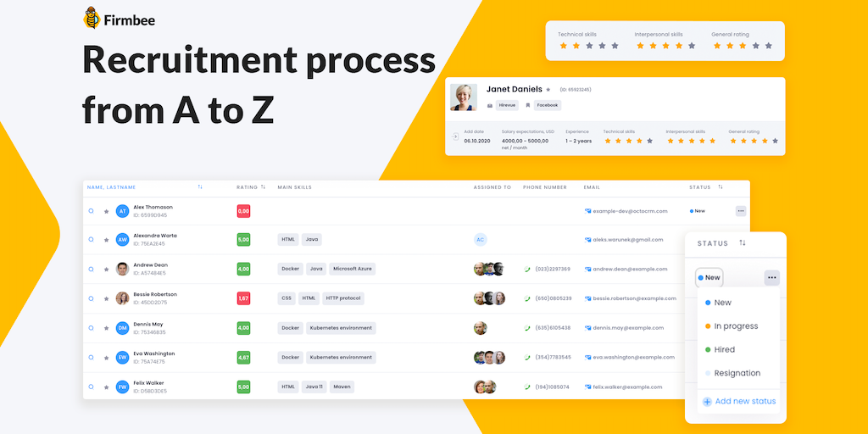Open the three-dot menu in the Status panel

click(x=771, y=278)
